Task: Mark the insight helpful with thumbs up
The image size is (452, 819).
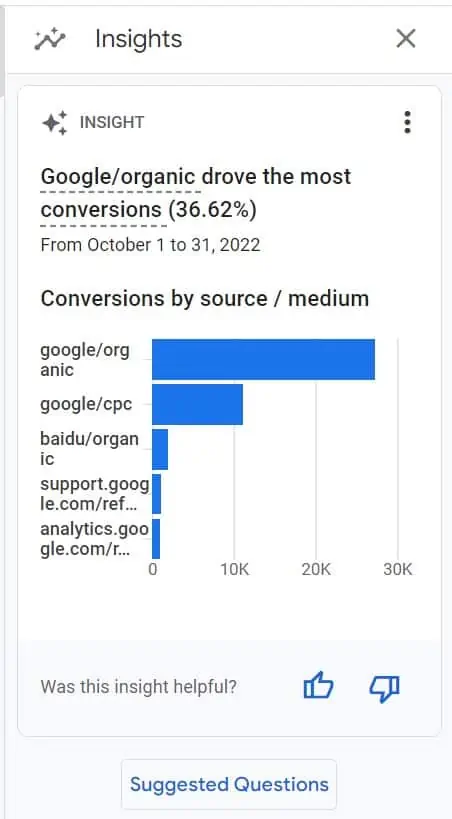Action: tap(318, 686)
